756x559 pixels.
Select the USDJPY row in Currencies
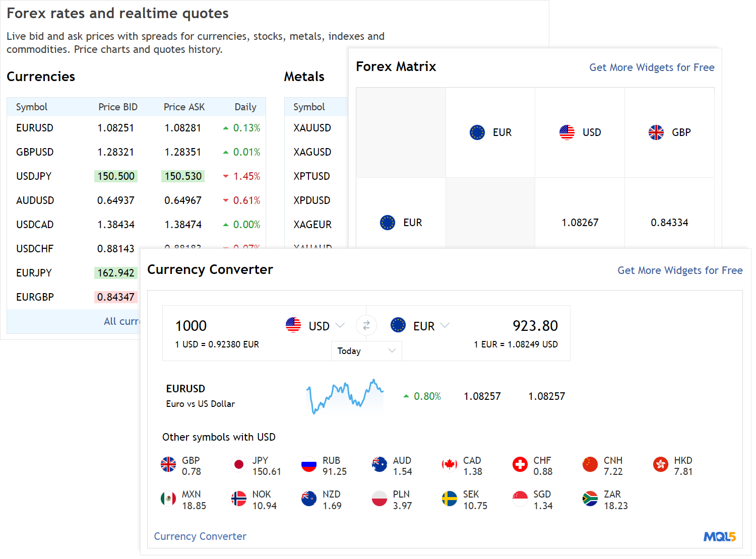pyautogui.click(x=34, y=176)
